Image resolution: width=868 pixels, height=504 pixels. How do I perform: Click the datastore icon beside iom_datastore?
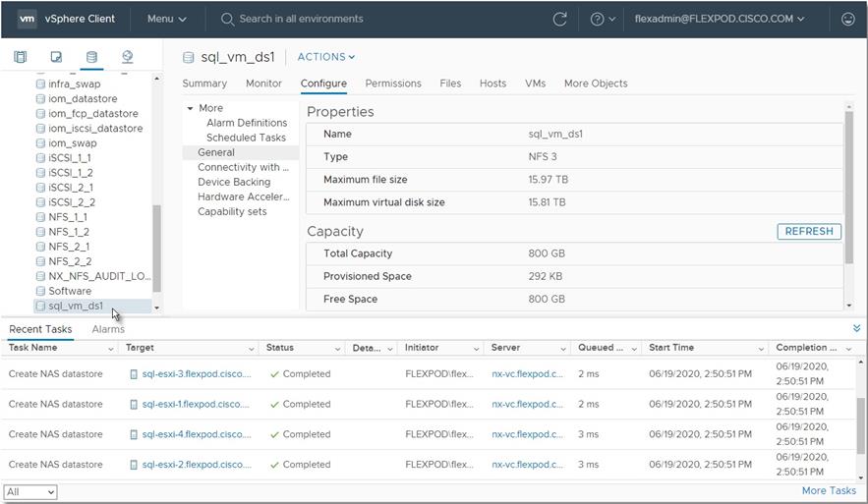pos(40,99)
